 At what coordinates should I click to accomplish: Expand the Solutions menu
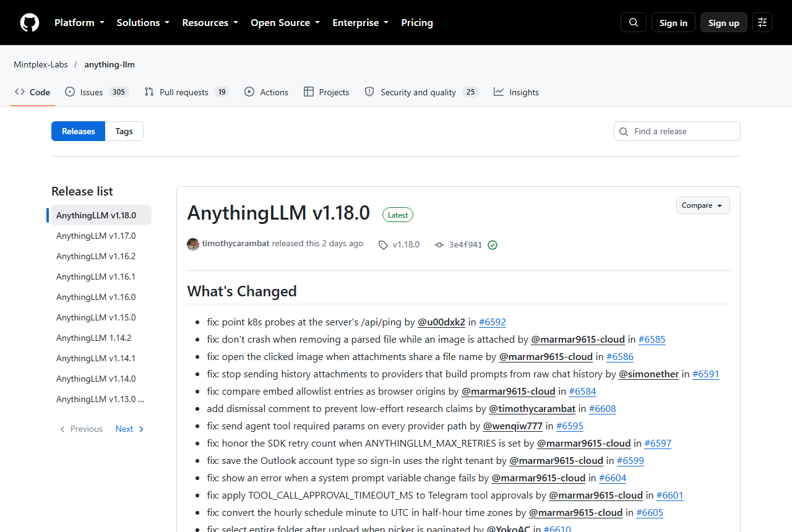143,22
